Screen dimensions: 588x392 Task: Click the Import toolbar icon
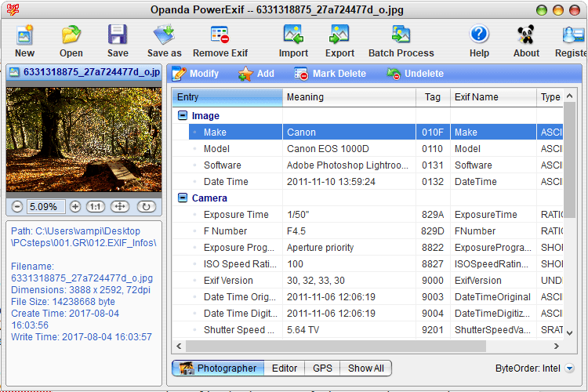293,34
